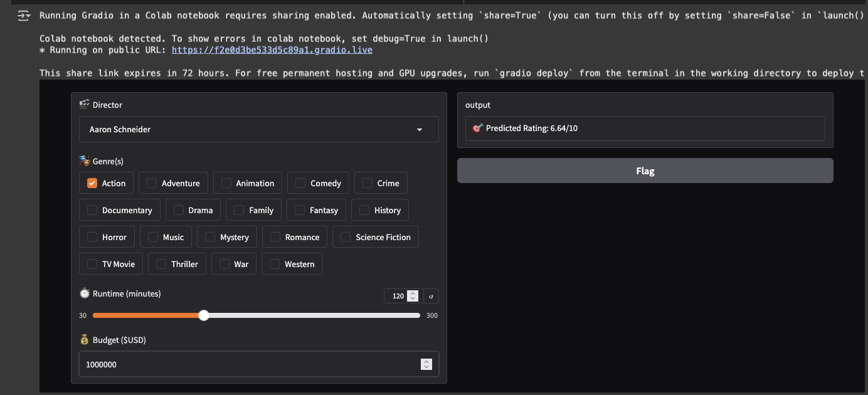
Task: Tick the Family genre checkbox
Action: (x=239, y=210)
